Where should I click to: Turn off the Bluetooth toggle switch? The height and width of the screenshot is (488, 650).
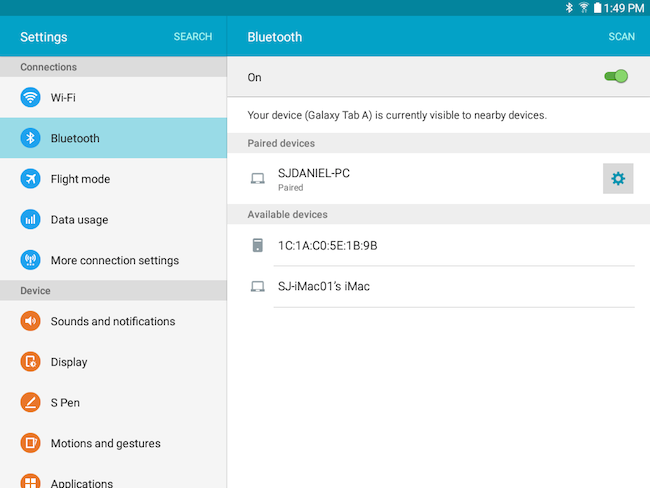point(616,77)
